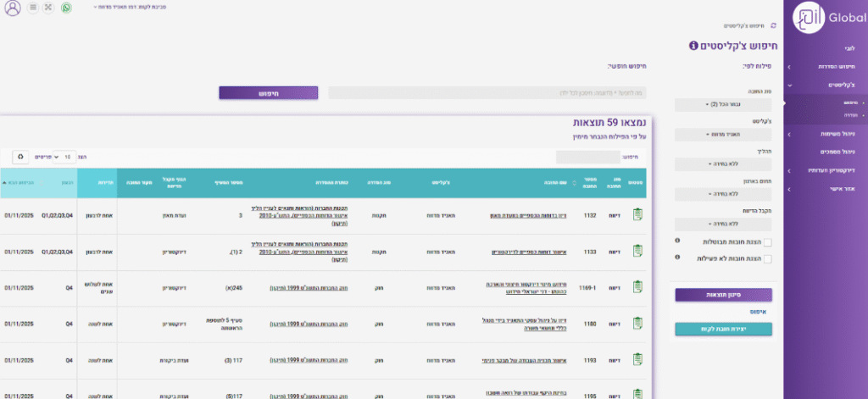868x399 pixels.
Task: Open the rows-per-page dropdown showing 10
Action: (63, 157)
